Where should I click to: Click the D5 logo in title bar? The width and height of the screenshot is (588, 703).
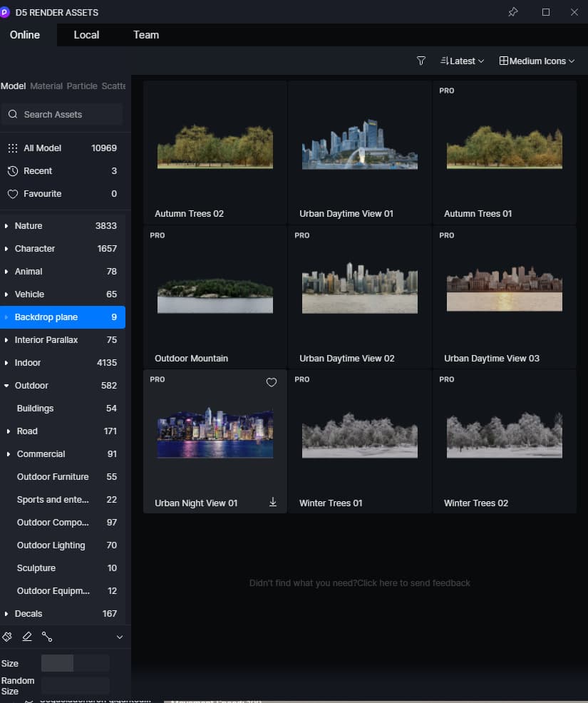6,12
